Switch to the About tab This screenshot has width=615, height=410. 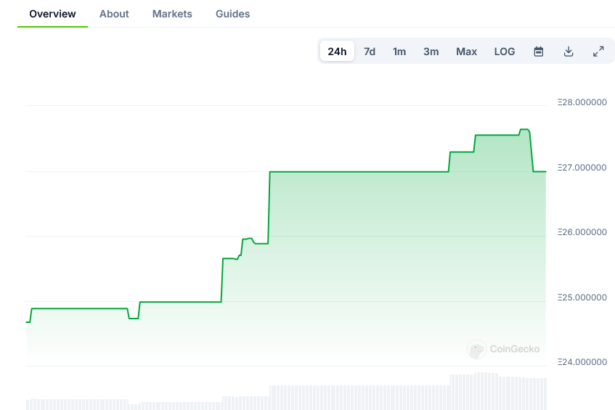click(x=114, y=14)
